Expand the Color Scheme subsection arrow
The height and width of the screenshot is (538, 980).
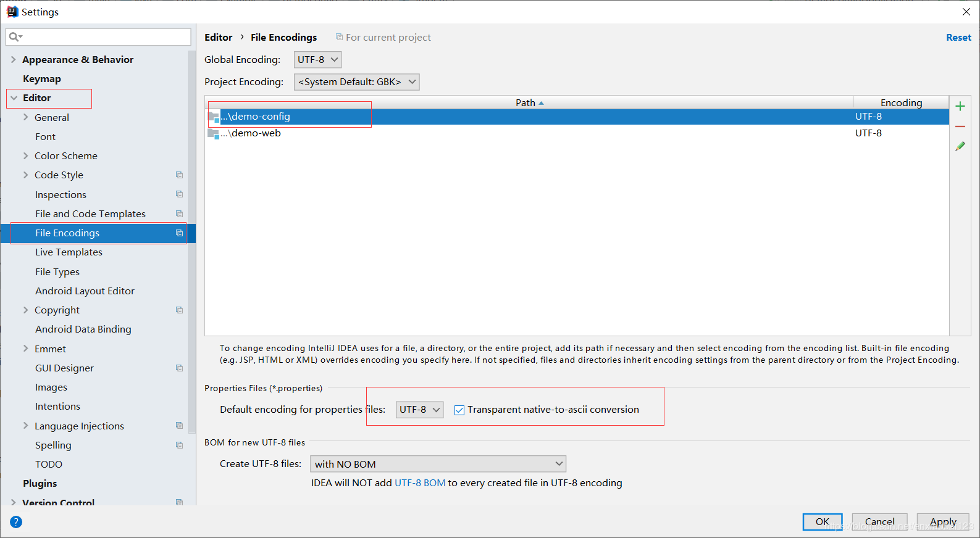pyautogui.click(x=25, y=156)
